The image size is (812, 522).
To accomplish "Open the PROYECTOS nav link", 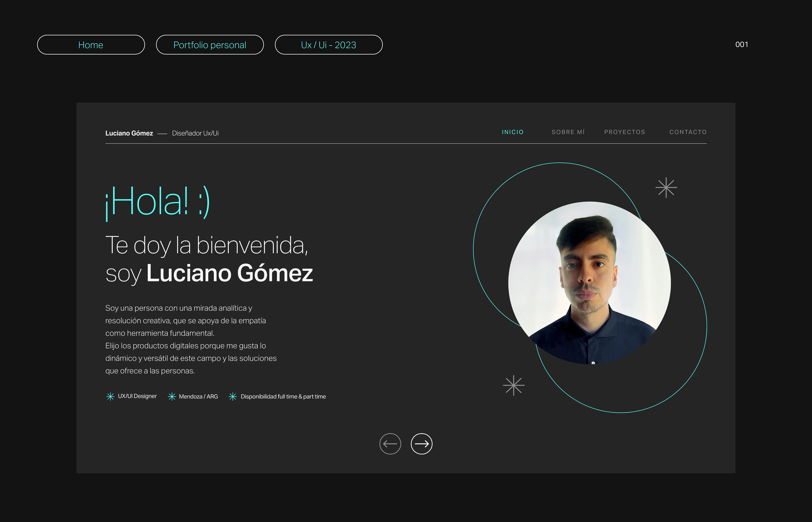I will (x=624, y=132).
